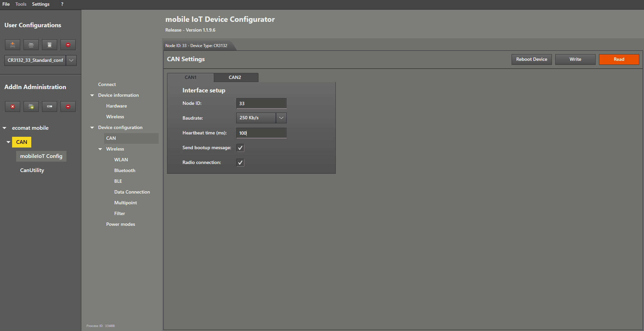Open the Tools menu
This screenshot has width=644, height=331.
point(21,4)
